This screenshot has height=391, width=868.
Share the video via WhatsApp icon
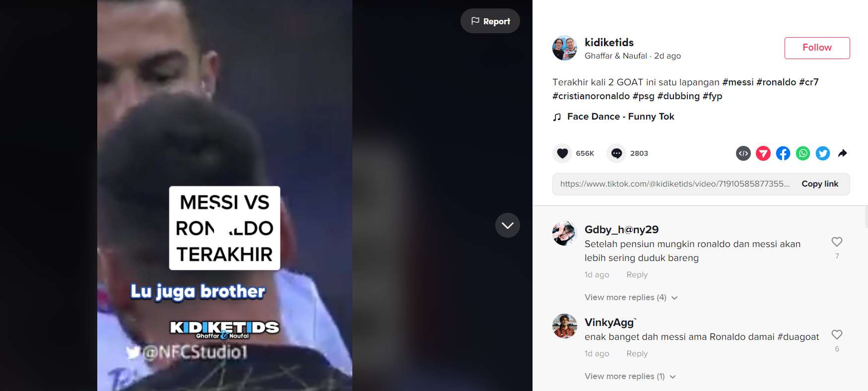803,153
